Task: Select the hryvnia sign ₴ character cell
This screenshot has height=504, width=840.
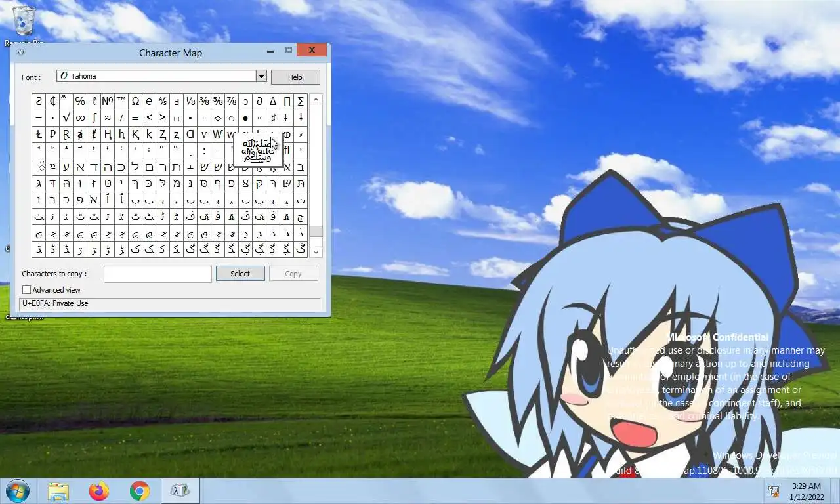Action: (x=39, y=101)
